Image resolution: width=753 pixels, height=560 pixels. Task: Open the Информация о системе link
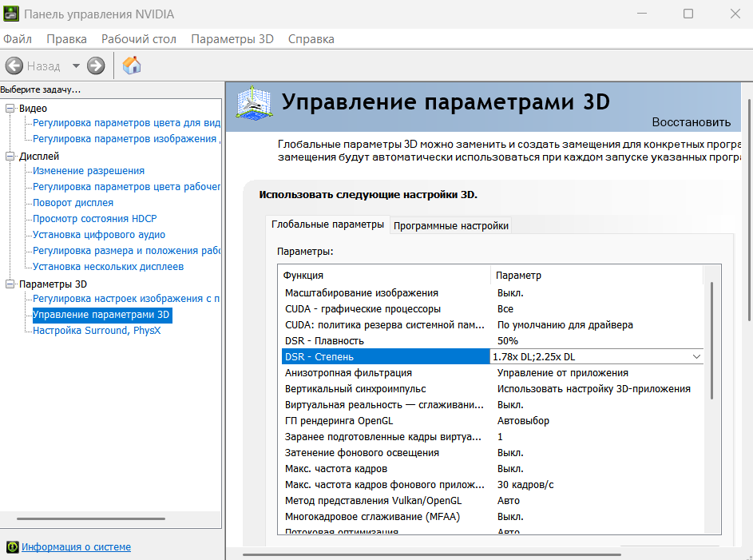pos(76,547)
